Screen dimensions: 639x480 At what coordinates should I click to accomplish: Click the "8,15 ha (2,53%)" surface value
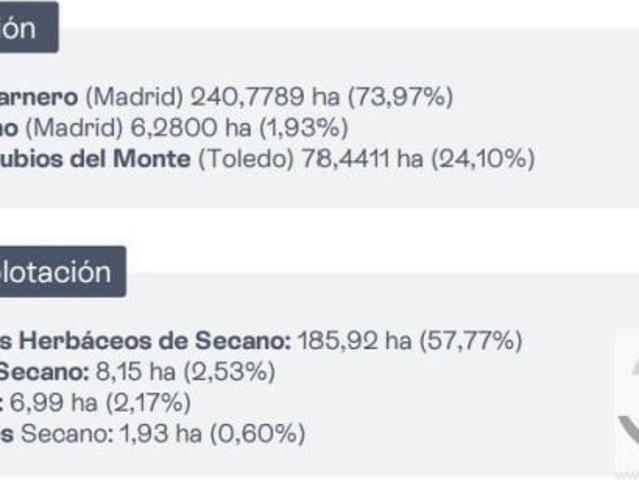[x=185, y=372]
